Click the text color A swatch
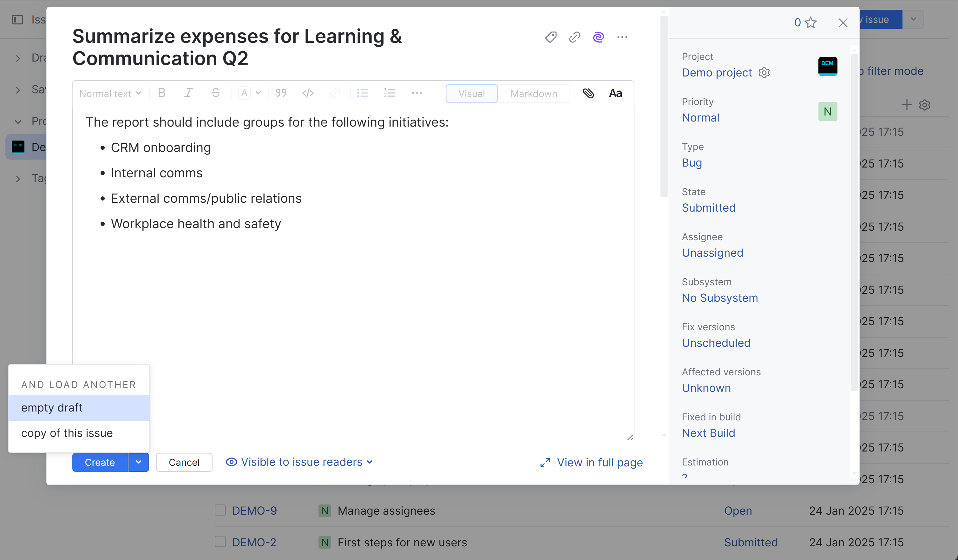This screenshot has height=560, width=958. pyautogui.click(x=245, y=93)
